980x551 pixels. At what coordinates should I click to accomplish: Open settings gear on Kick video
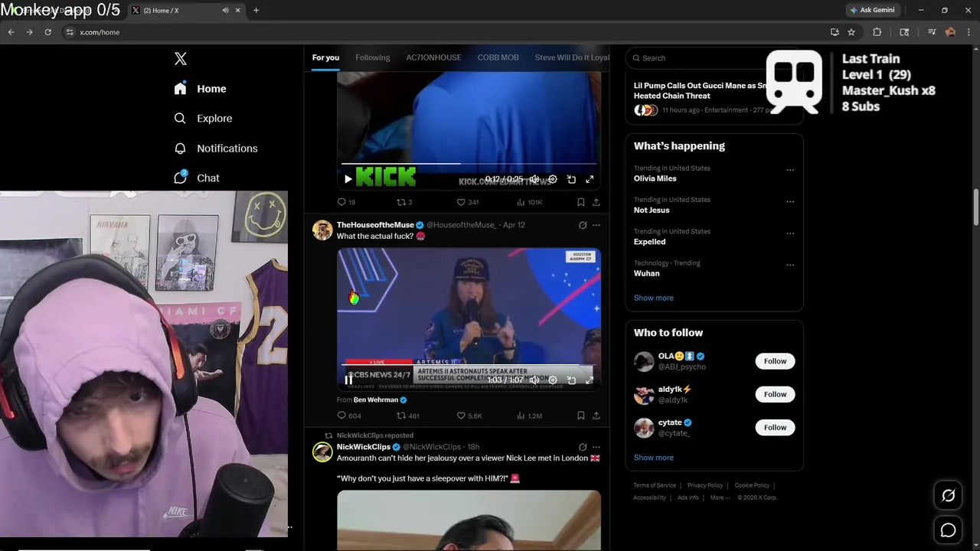point(553,179)
